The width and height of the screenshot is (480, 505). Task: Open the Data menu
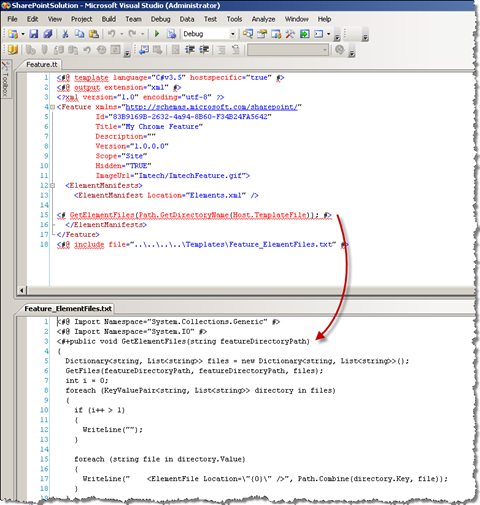(187, 19)
